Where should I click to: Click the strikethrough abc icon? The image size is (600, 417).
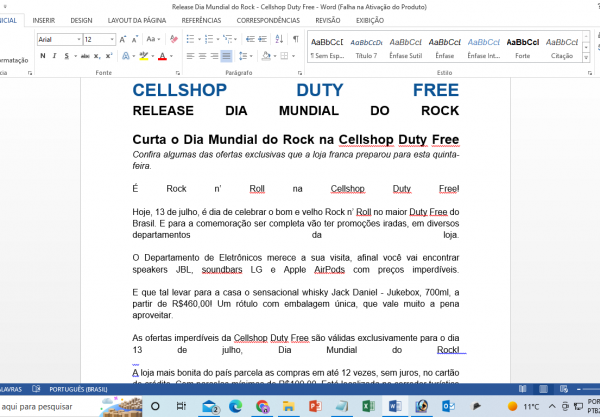86,56
